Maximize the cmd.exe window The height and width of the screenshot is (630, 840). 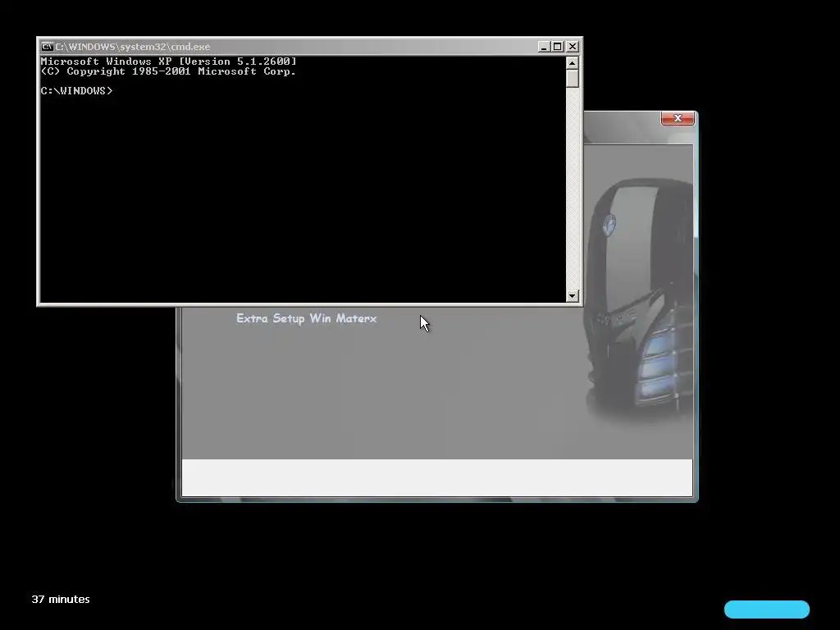[558, 47]
